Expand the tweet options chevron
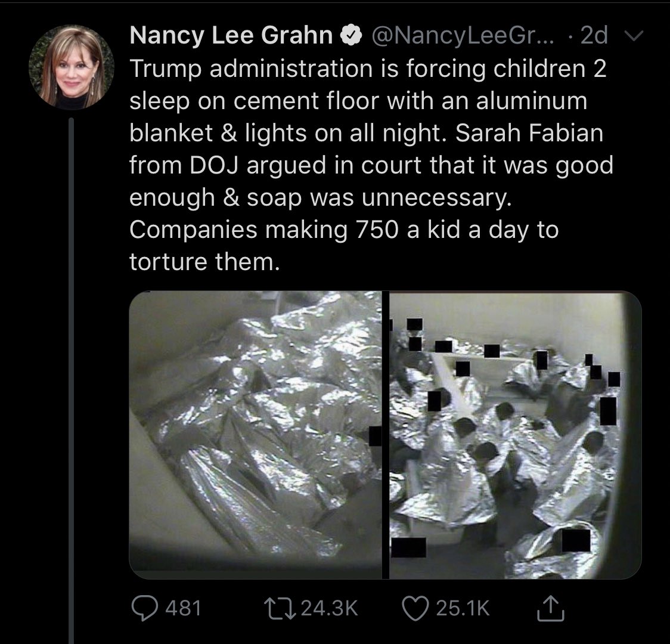 633,35
